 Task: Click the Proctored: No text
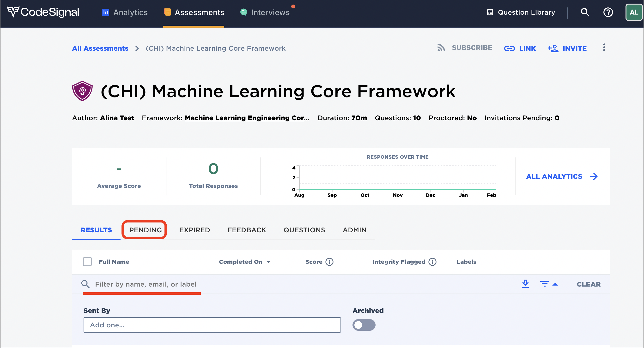[453, 118]
